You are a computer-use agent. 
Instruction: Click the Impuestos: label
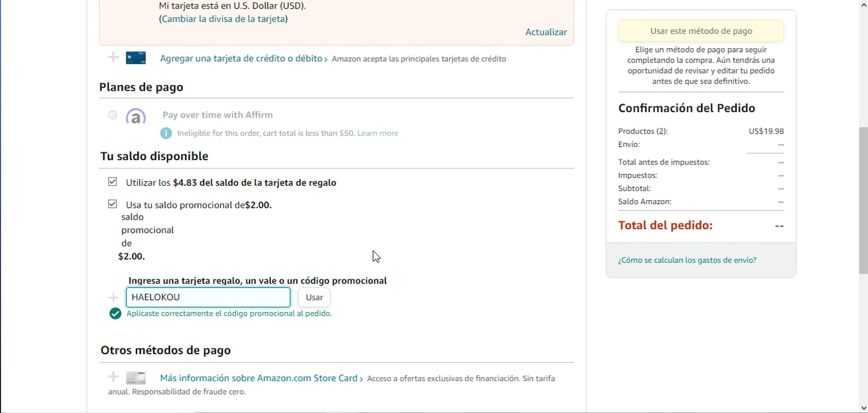coord(638,175)
